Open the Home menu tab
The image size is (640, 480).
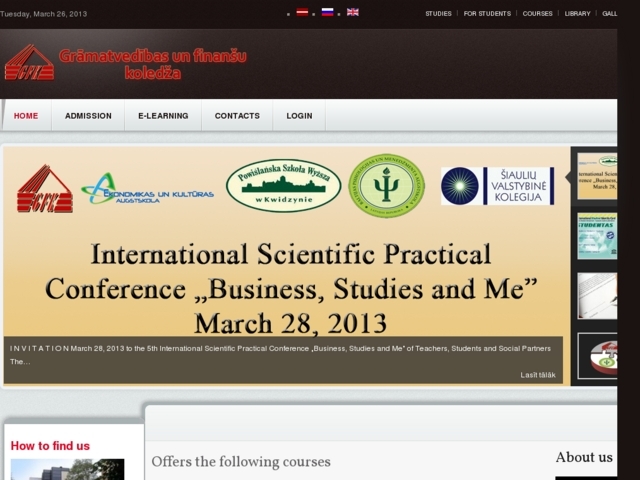[x=26, y=116]
